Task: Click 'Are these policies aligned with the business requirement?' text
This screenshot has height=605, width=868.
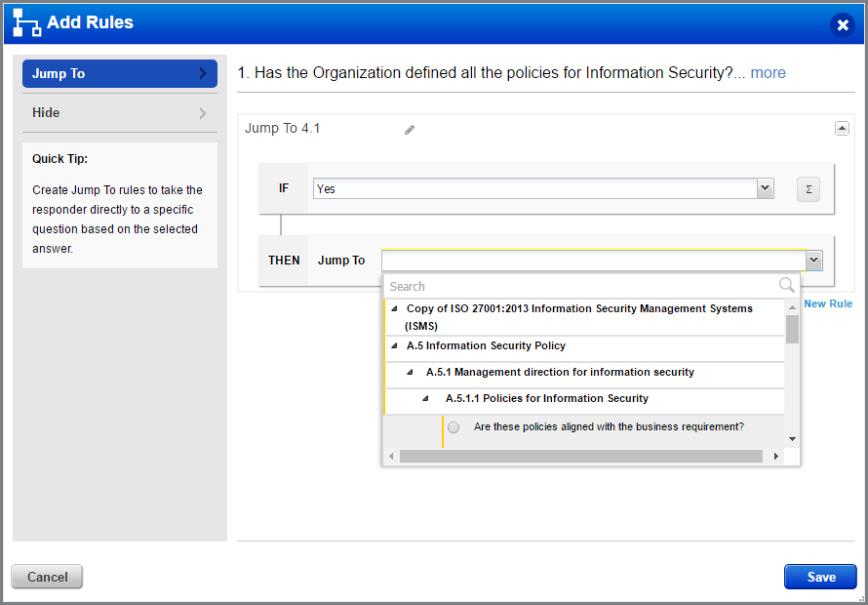Action: click(x=609, y=427)
